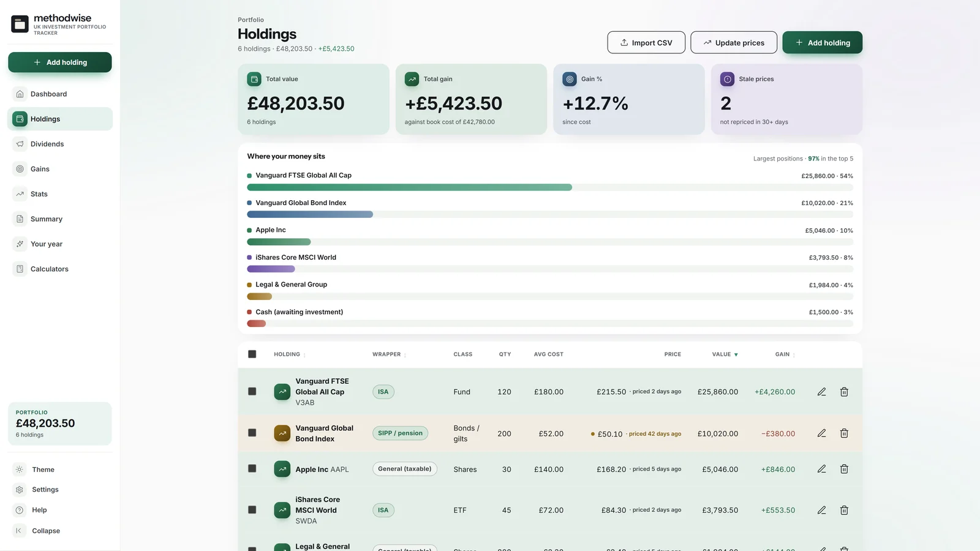This screenshot has width=980, height=551.
Task: Click the Apple Inc row trend icon
Action: coord(282,469)
